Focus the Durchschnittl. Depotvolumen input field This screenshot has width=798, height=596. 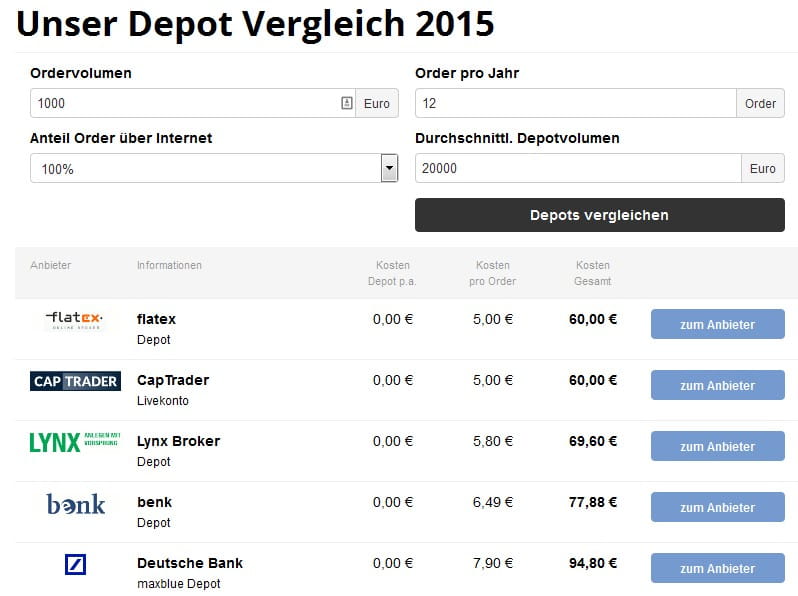(x=578, y=168)
